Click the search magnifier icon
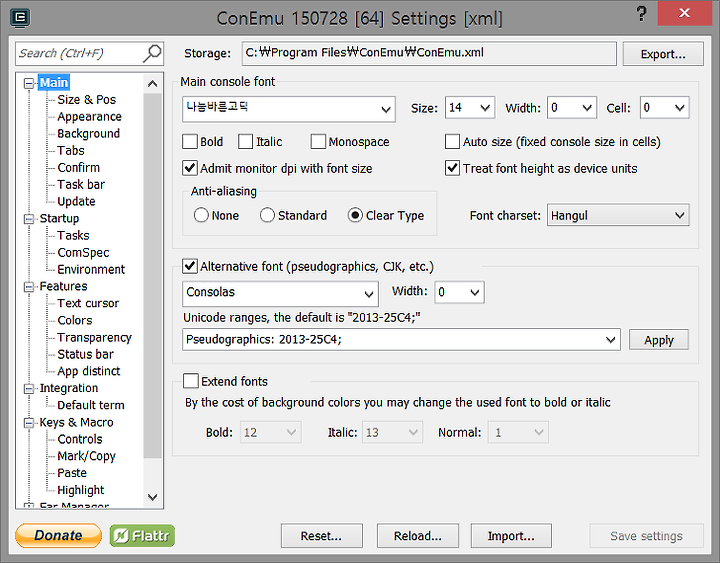 tap(152, 53)
